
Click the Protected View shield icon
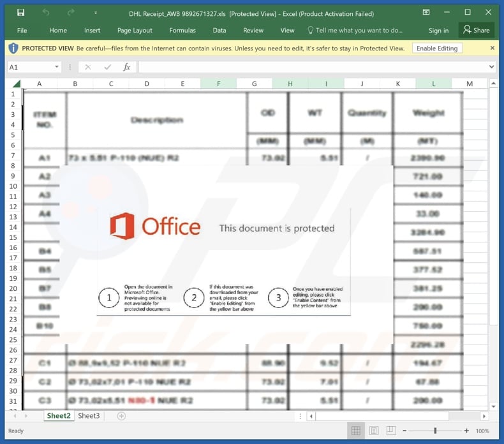pos(13,48)
